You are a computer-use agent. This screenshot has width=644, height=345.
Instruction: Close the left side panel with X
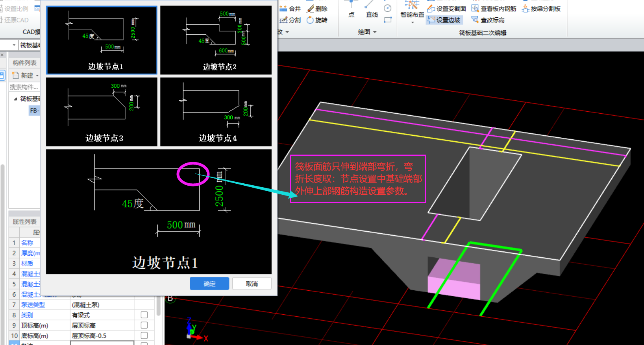[2, 55]
